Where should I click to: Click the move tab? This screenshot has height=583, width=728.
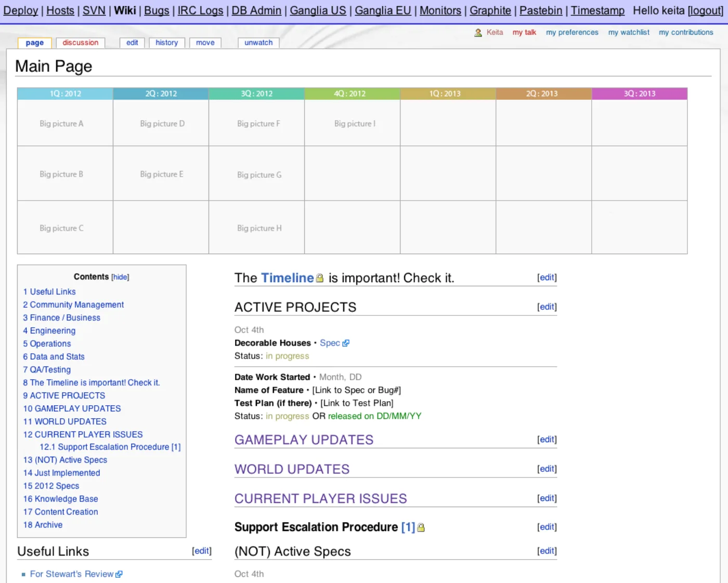click(205, 43)
